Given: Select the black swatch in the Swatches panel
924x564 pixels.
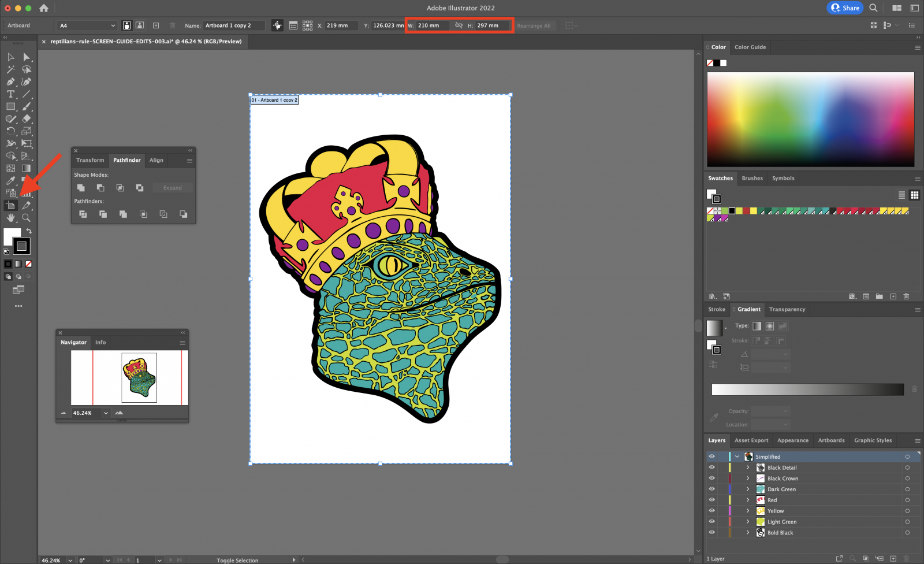Looking at the screenshot, I should 732,211.
